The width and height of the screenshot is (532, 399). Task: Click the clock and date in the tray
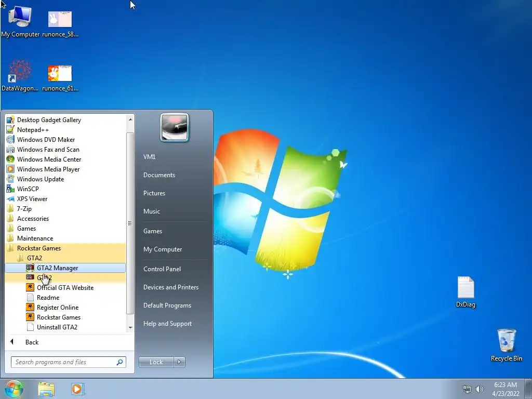click(x=505, y=389)
